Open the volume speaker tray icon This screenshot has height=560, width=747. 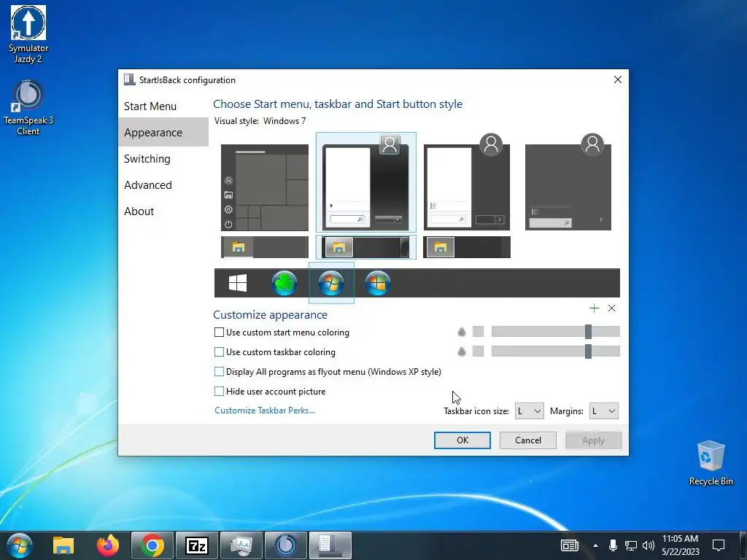click(648, 545)
